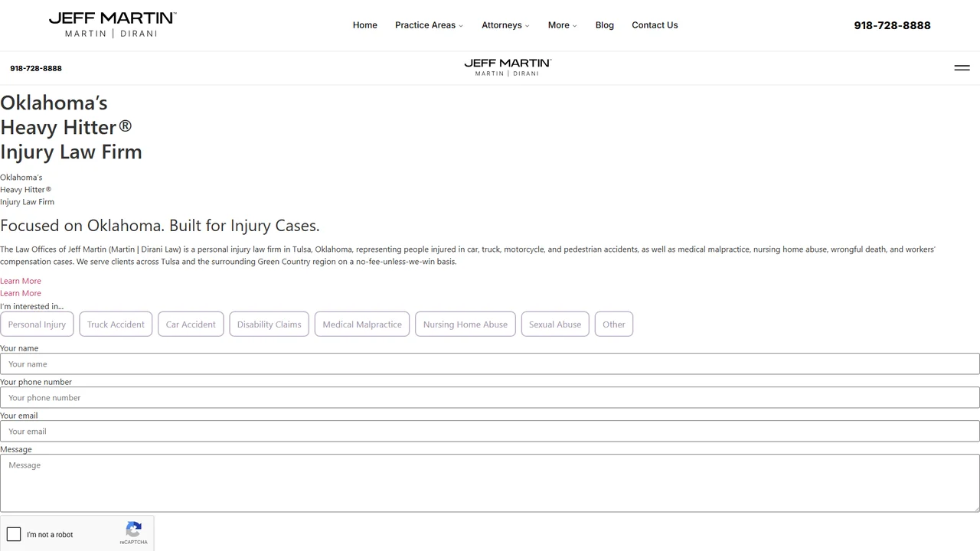Image resolution: width=980 pixels, height=551 pixels.
Task: Call the large 918-728-8888 number in top header
Action: (x=893, y=25)
